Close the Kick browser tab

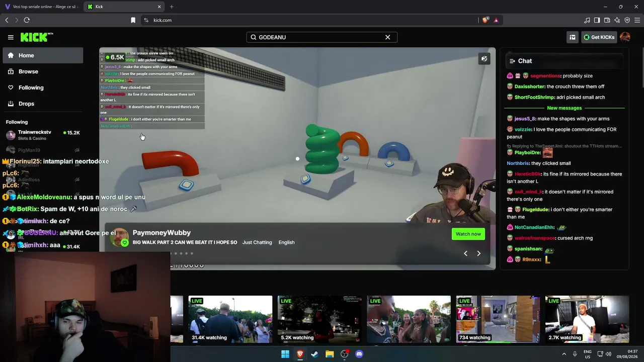click(159, 7)
